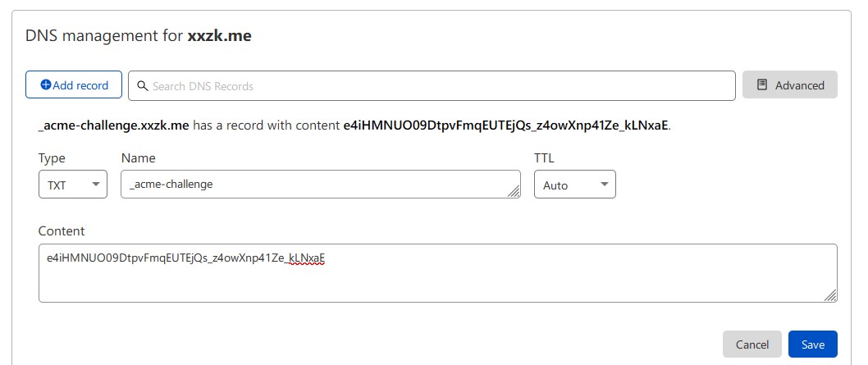The image size is (868, 365).
Task: Click the Content box resize handle
Action: coord(830,295)
